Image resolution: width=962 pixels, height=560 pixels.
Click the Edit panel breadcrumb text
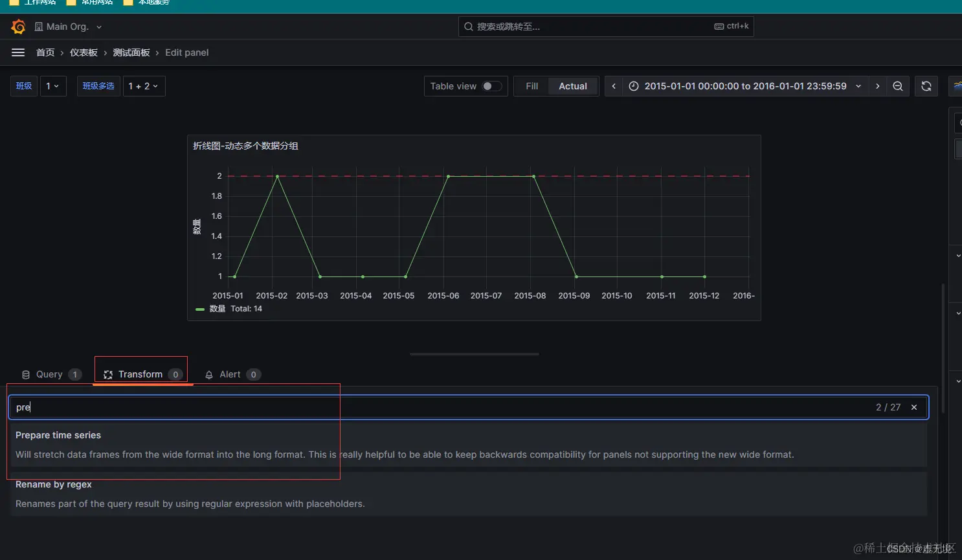click(187, 52)
